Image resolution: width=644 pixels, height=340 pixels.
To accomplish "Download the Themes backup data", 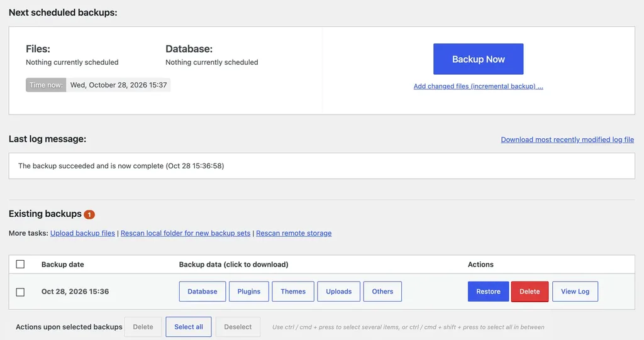I will pyautogui.click(x=293, y=292).
